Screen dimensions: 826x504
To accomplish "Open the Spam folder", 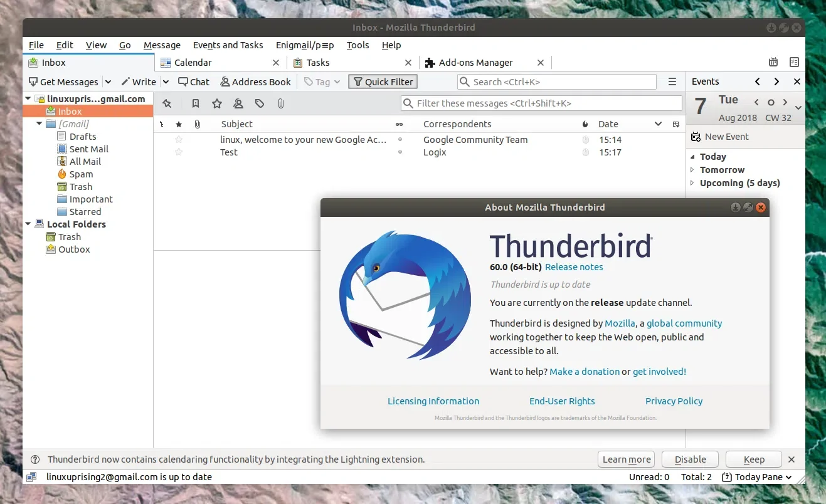I will click(x=81, y=174).
